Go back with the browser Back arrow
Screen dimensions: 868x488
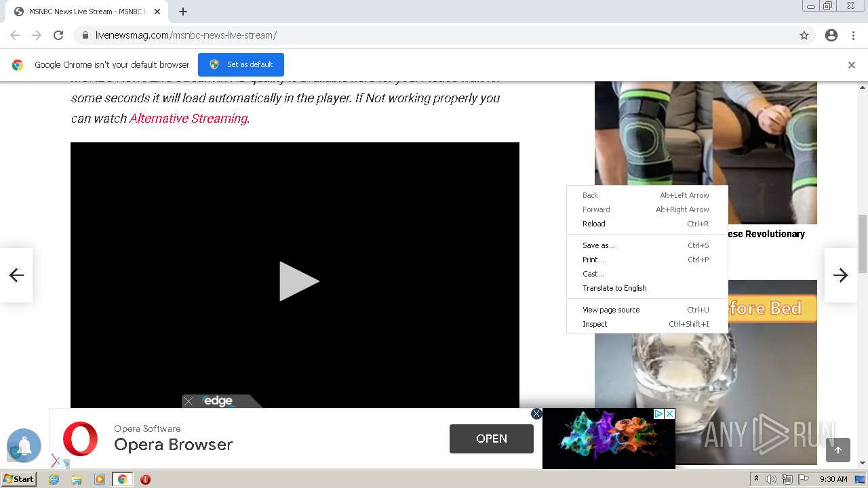click(15, 35)
